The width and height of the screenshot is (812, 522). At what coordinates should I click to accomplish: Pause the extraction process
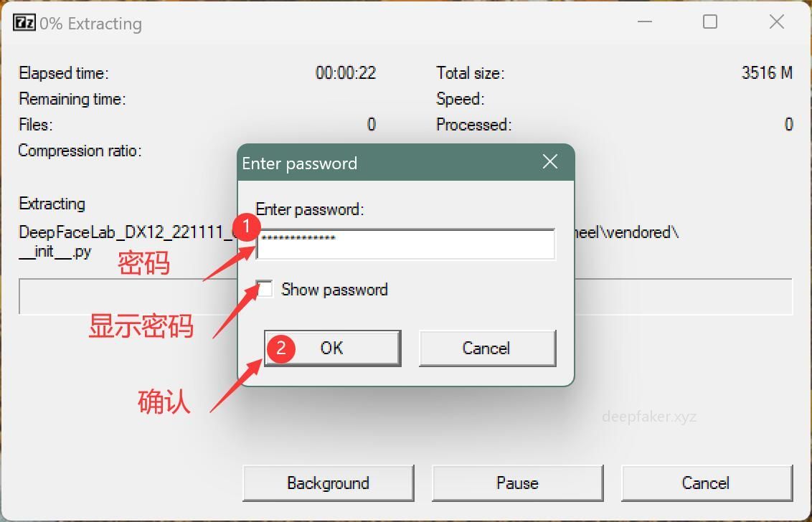pos(517,483)
